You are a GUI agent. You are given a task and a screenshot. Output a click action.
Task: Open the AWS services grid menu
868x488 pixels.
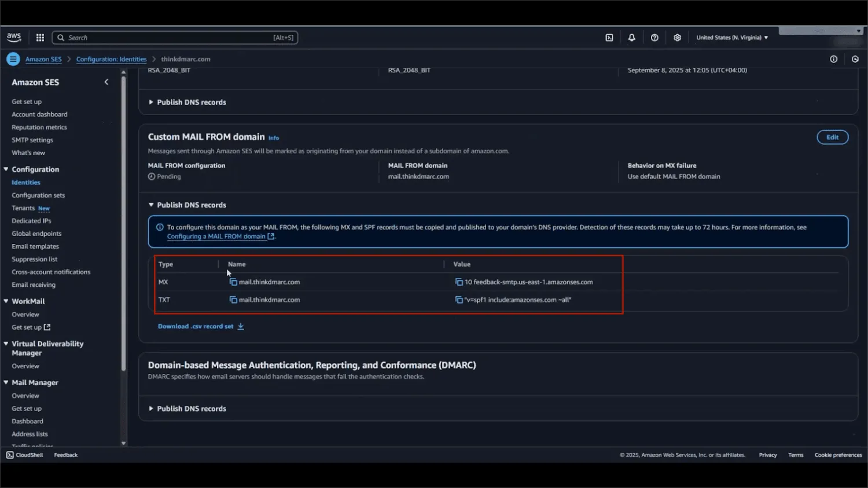(40, 38)
